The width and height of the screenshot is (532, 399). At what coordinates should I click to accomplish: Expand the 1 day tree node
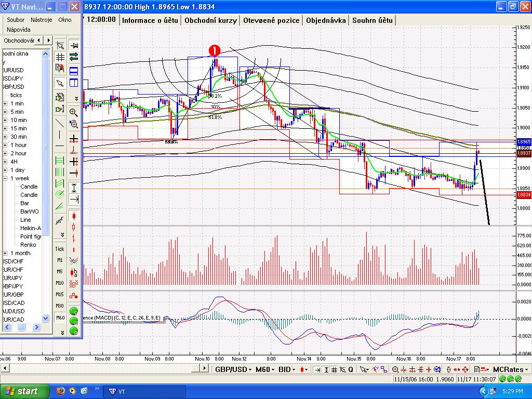coord(5,170)
